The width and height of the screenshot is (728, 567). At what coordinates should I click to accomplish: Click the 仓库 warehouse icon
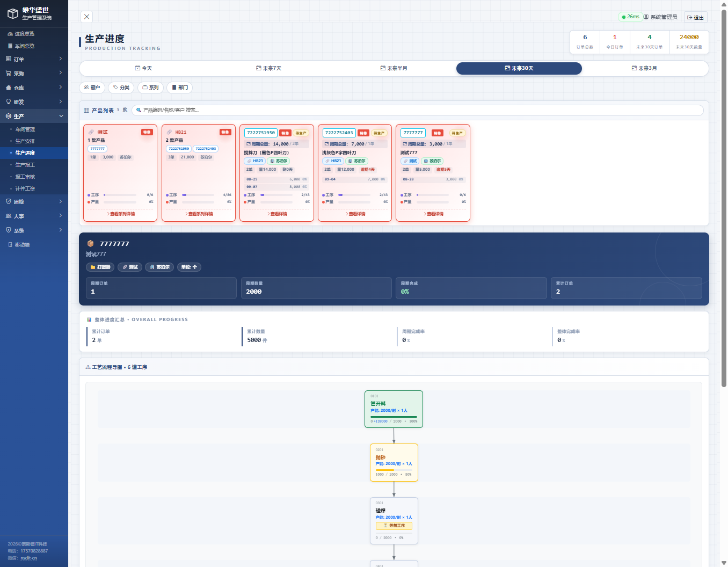9,88
